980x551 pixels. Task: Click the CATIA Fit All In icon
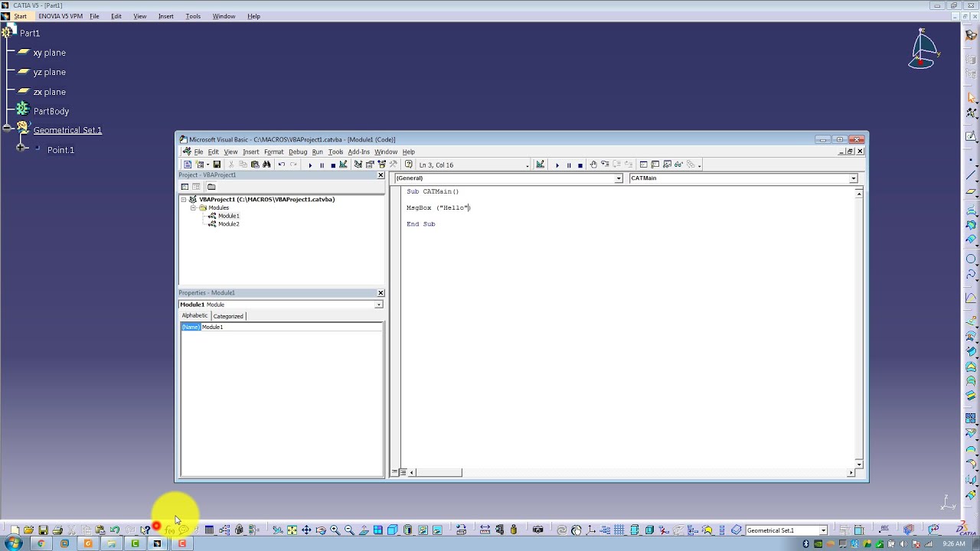(292, 530)
